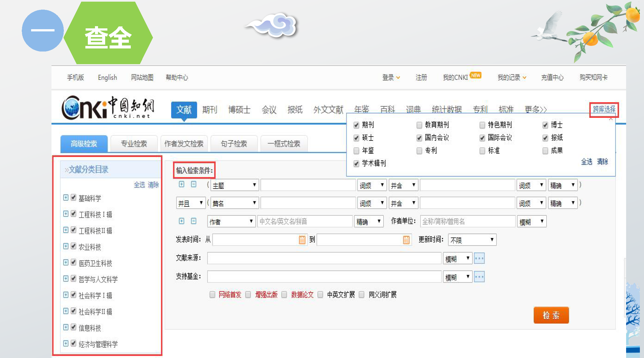The height and width of the screenshot is (358, 644).
Task: Open the 支持基金 browse button (…)
Action: point(479,277)
